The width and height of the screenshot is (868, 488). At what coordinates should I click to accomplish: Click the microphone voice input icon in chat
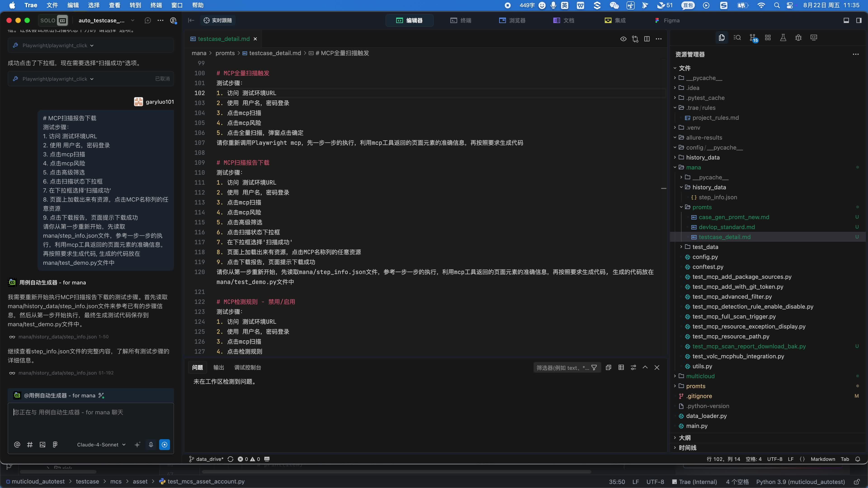tap(151, 445)
